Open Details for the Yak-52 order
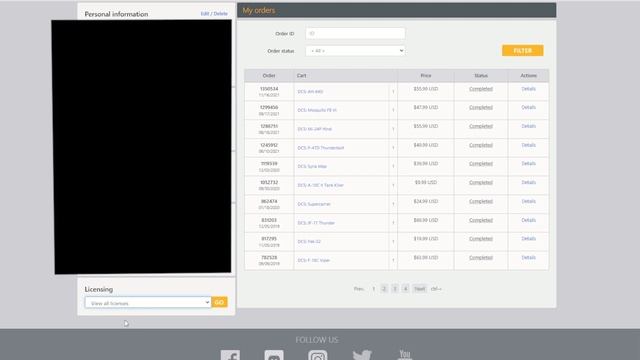640x360 pixels. [528, 239]
